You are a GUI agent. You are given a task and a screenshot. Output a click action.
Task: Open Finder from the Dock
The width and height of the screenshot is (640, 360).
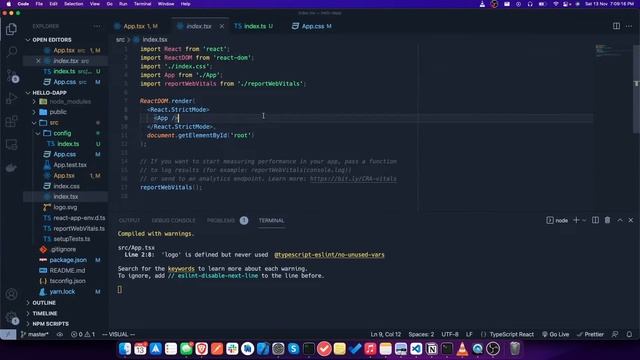(x=125, y=349)
